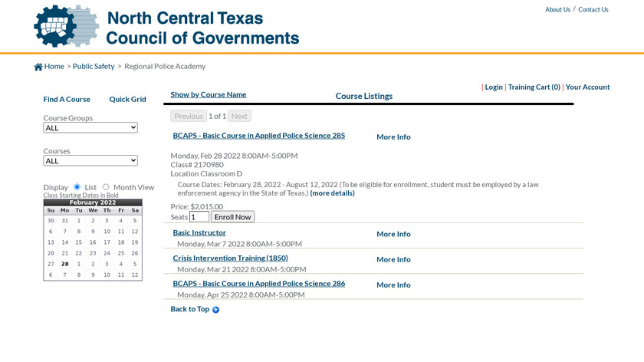The height and width of the screenshot is (362, 644).
Task: Select the List display radio button
Action: pyautogui.click(x=77, y=187)
